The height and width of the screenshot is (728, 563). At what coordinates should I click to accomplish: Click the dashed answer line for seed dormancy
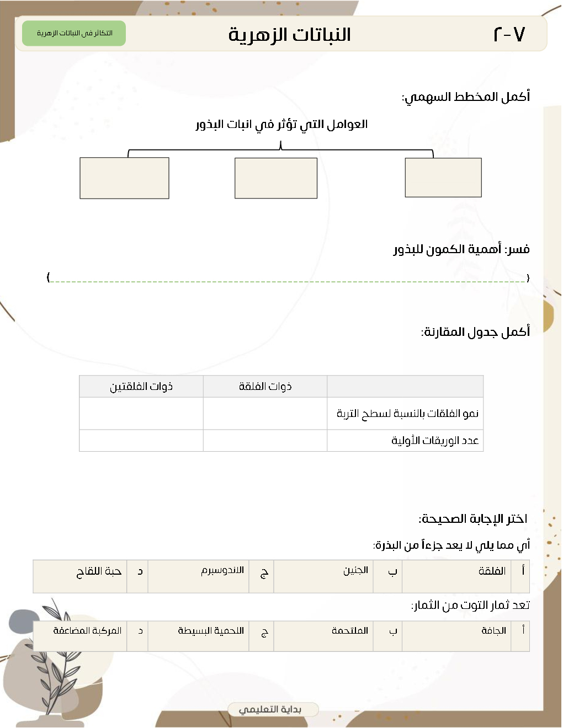coord(288,280)
